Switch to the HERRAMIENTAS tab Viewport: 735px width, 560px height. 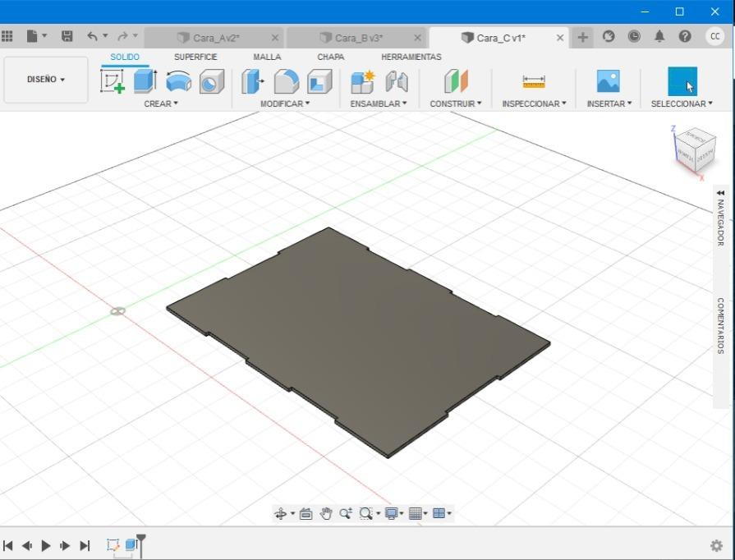coord(411,57)
